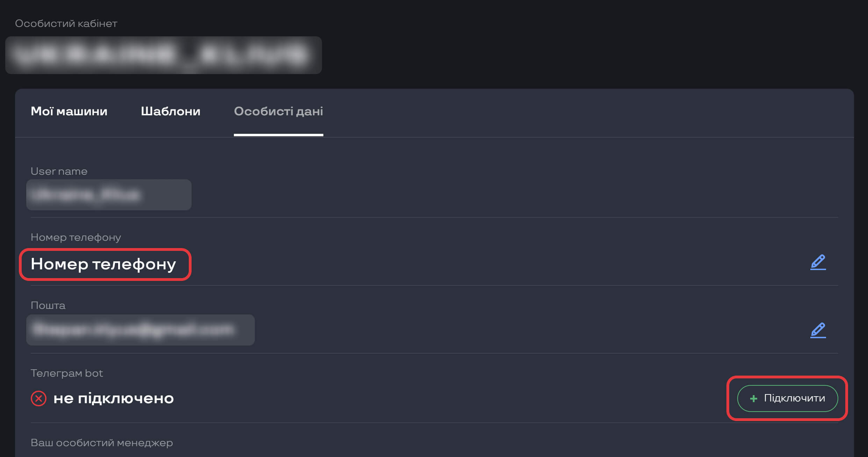
Task: Click the Пошта label
Action: (x=48, y=305)
